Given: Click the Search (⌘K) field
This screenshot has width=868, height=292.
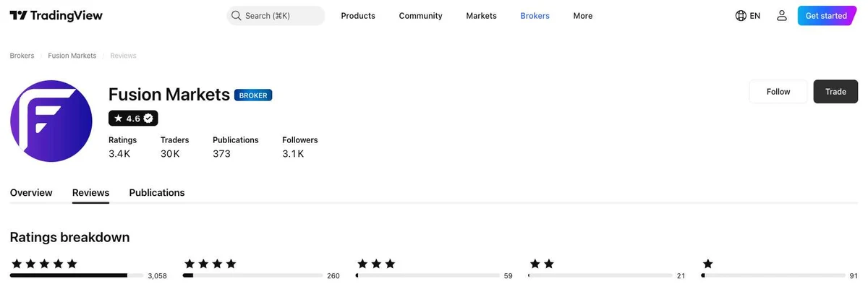Looking at the screenshot, I should [276, 16].
